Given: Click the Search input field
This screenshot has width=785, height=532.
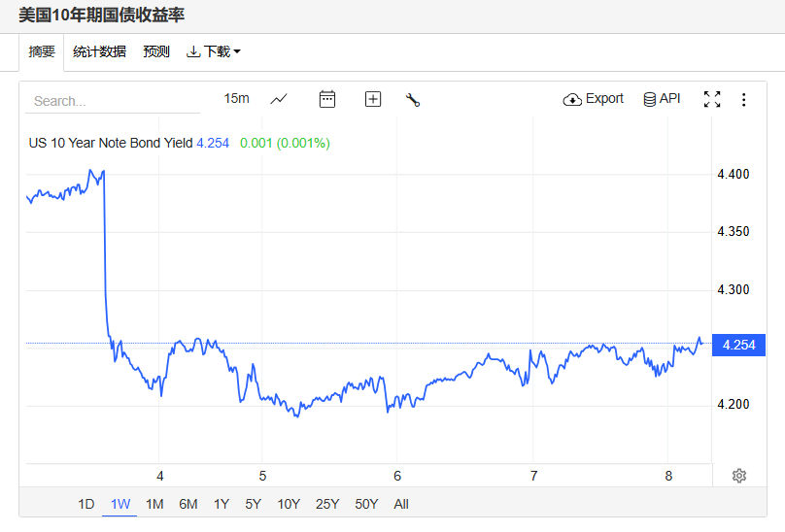Looking at the screenshot, I should pos(112,101).
